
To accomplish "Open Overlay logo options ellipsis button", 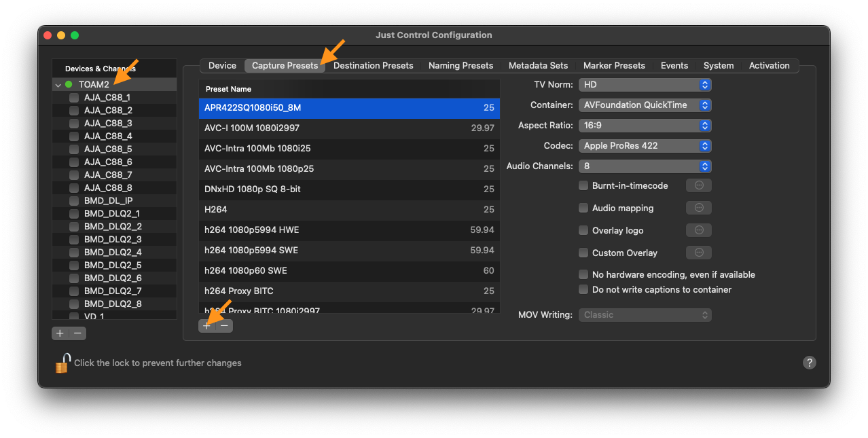I will pos(699,230).
